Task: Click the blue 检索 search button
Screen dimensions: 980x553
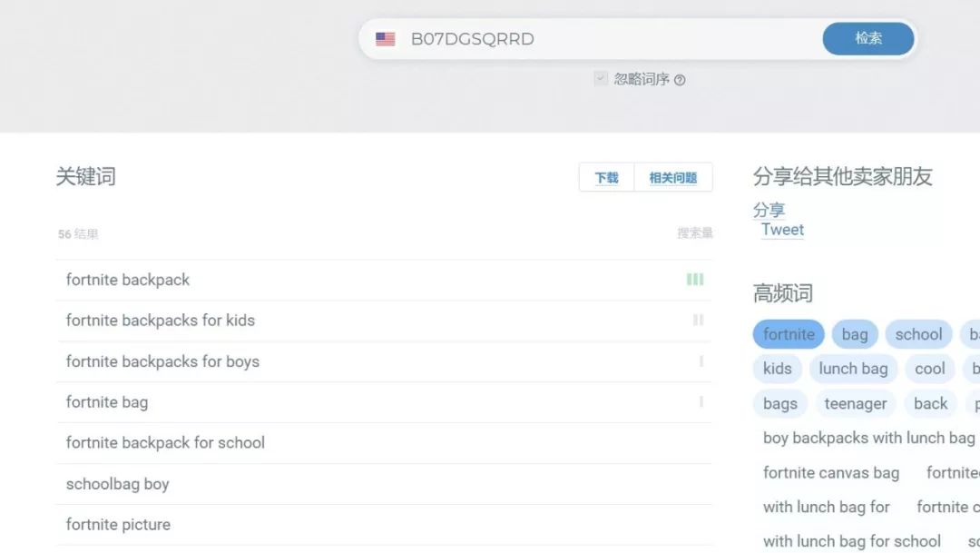Action: pos(868,39)
